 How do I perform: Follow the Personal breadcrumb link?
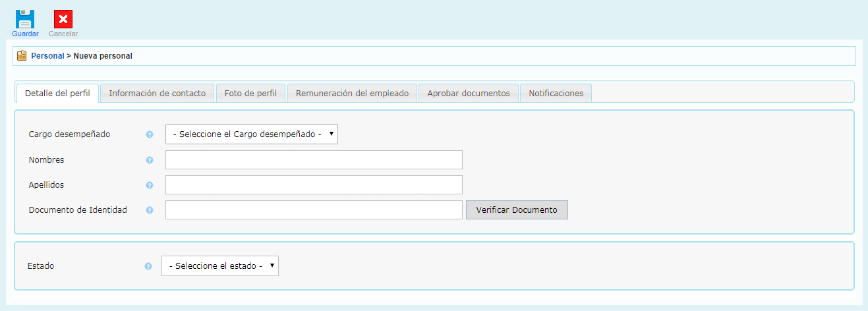pyautogui.click(x=47, y=56)
